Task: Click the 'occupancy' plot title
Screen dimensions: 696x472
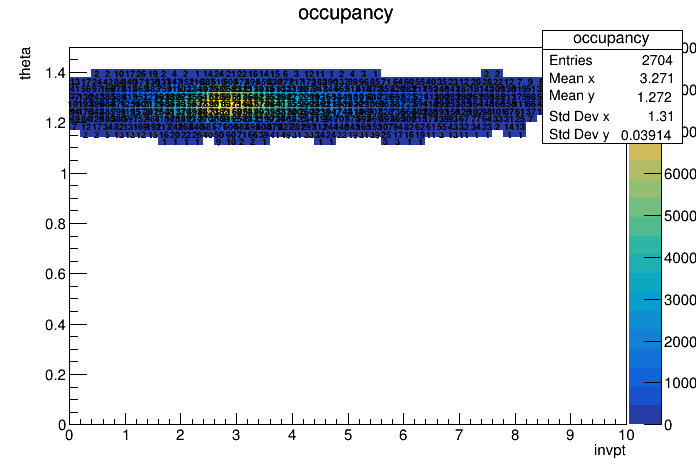Action: [x=345, y=13]
